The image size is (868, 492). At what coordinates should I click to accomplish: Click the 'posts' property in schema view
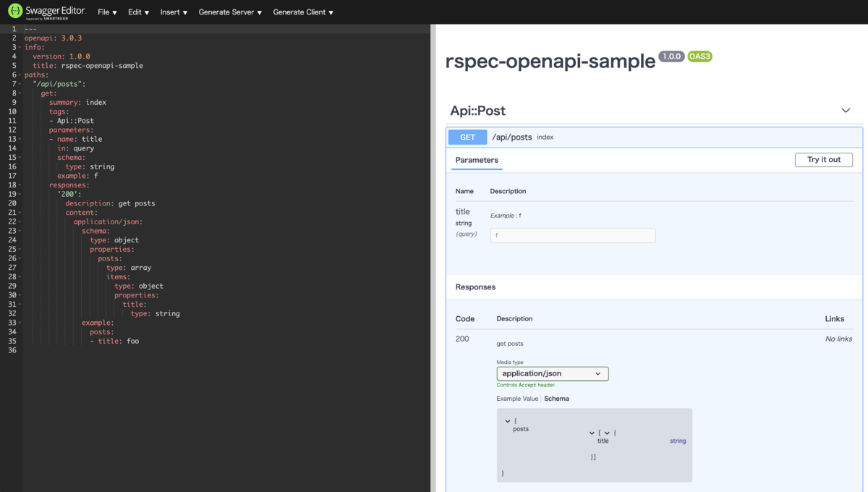[x=521, y=429]
